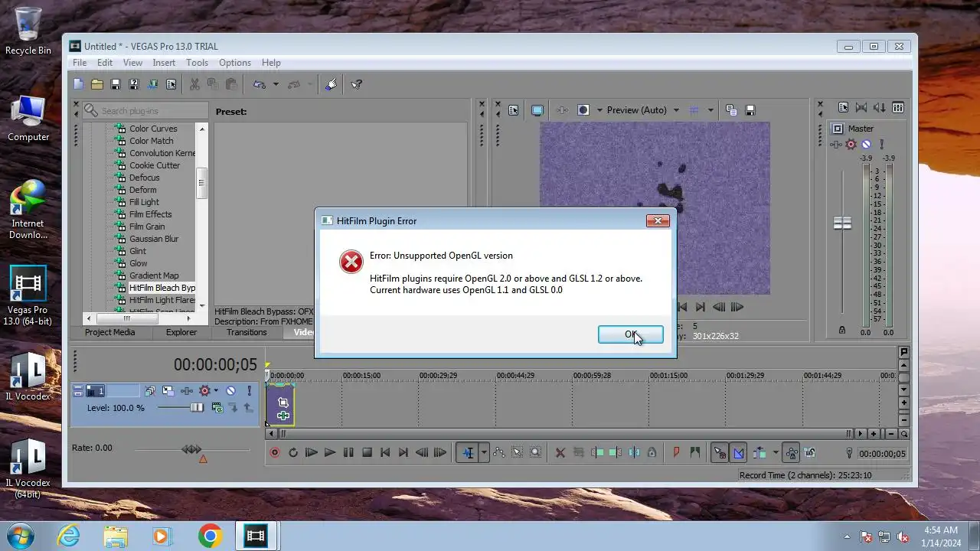Open the Tools menu
The width and height of the screenshot is (980, 551).
[x=197, y=63]
